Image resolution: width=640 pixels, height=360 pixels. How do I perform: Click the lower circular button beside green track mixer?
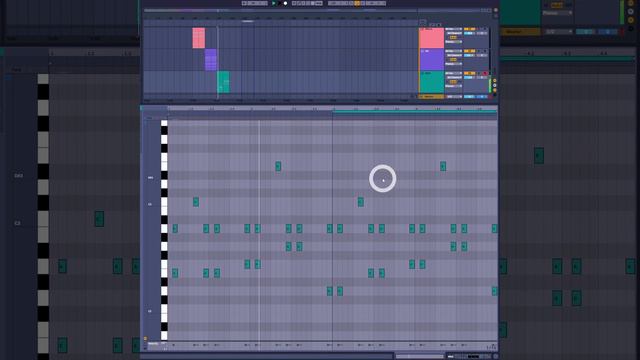[x=495, y=90]
